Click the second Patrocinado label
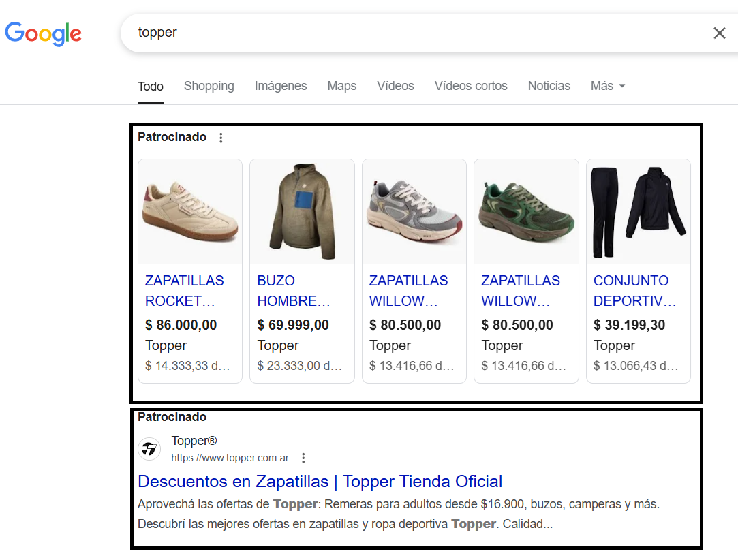738x560 pixels. [x=172, y=417]
